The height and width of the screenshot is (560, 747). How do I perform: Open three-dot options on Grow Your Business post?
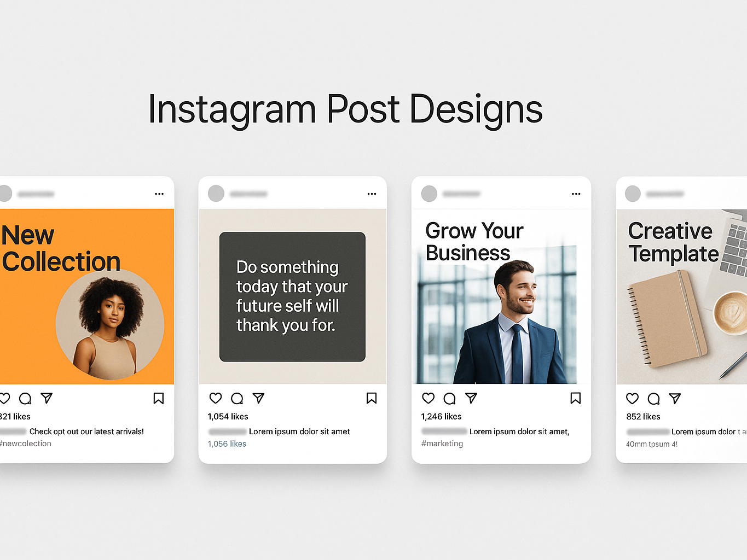coord(576,194)
